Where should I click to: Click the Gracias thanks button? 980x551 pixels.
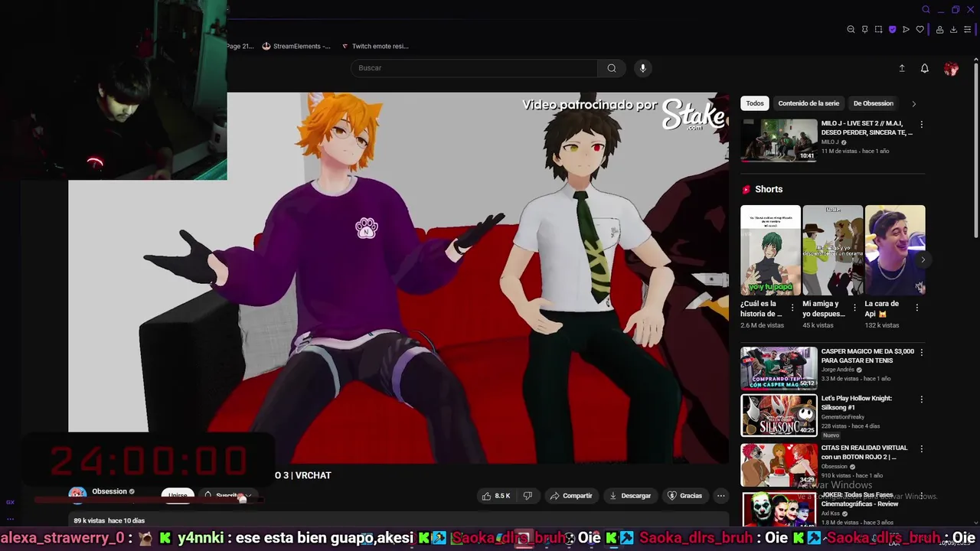pos(685,496)
